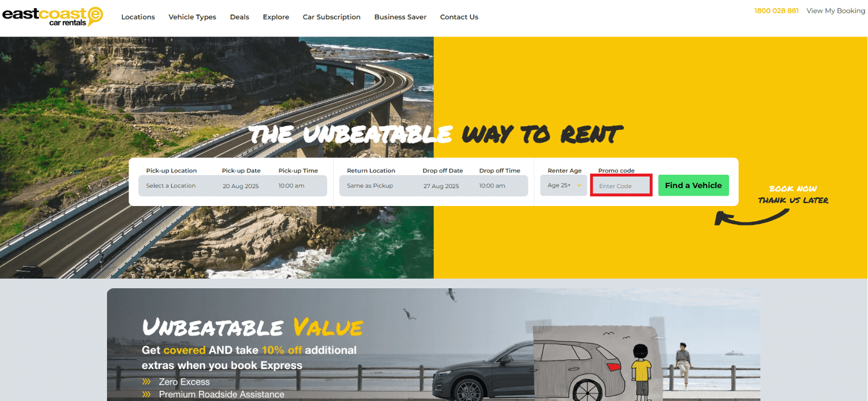Call the 1800 028 881 phone link

tap(776, 11)
